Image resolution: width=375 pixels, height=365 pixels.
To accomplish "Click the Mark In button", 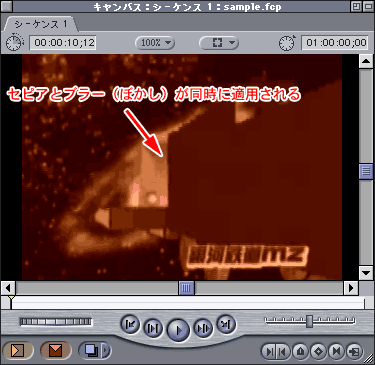I will coord(269,351).
